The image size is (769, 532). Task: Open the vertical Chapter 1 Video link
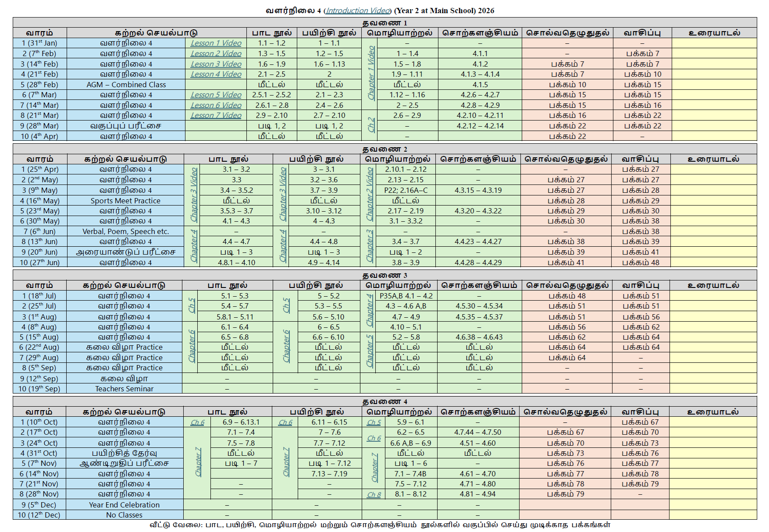371,73
